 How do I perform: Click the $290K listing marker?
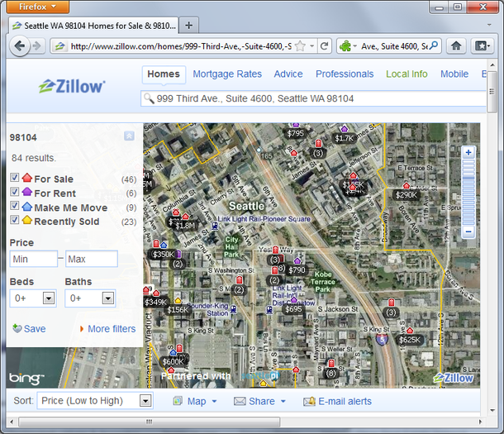pos(406,194)
